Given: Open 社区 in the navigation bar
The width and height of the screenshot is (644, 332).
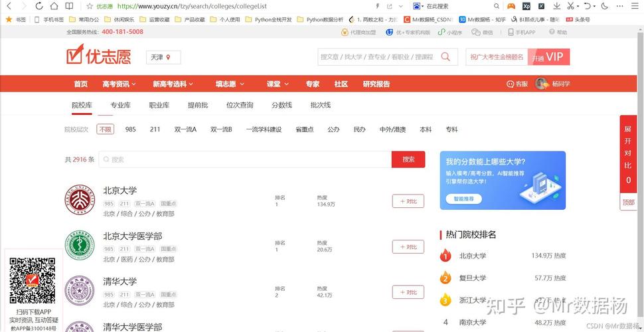Looking at the screenshot, I should pyautogui.click(x=341, y=84).
